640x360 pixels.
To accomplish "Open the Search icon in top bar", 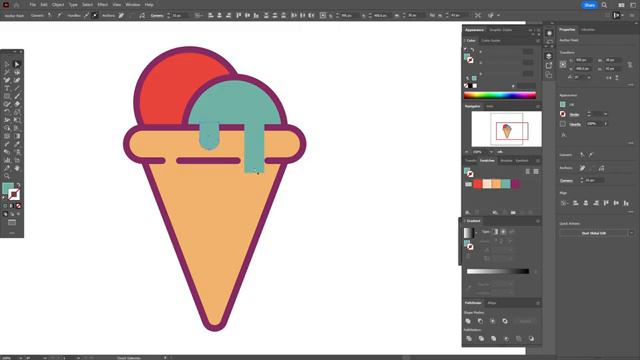I will coord(604,5).
